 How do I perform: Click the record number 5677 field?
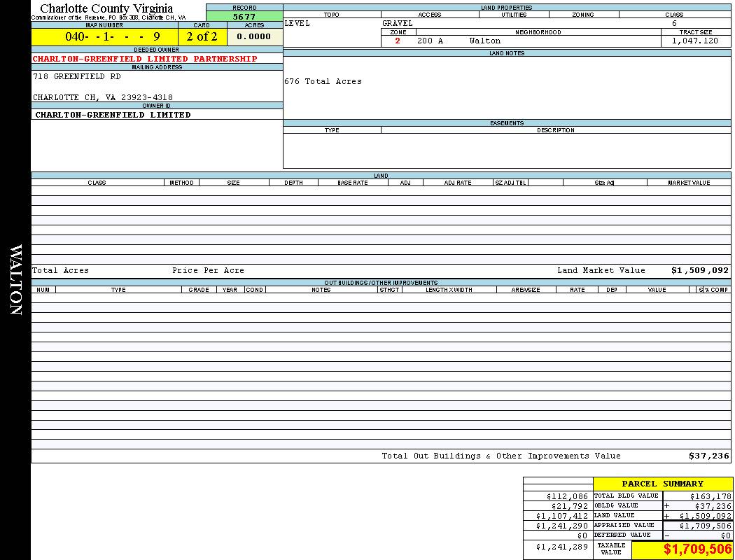tap(244, 17)
